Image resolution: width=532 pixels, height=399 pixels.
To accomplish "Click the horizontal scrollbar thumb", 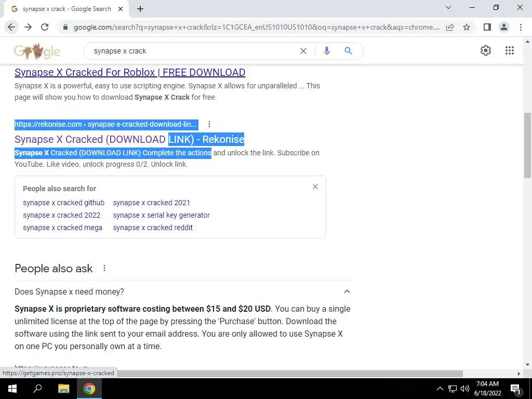I will (290, 374).
